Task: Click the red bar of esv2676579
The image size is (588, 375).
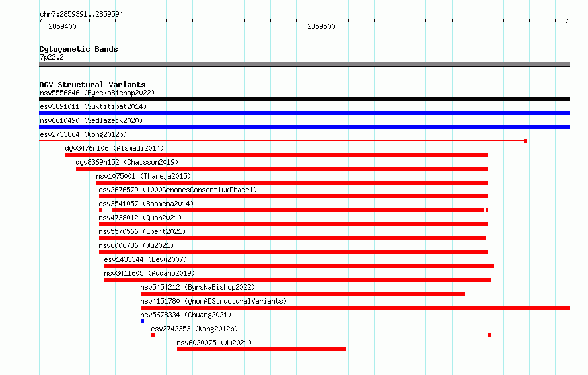Action: [x=293, y=196]
